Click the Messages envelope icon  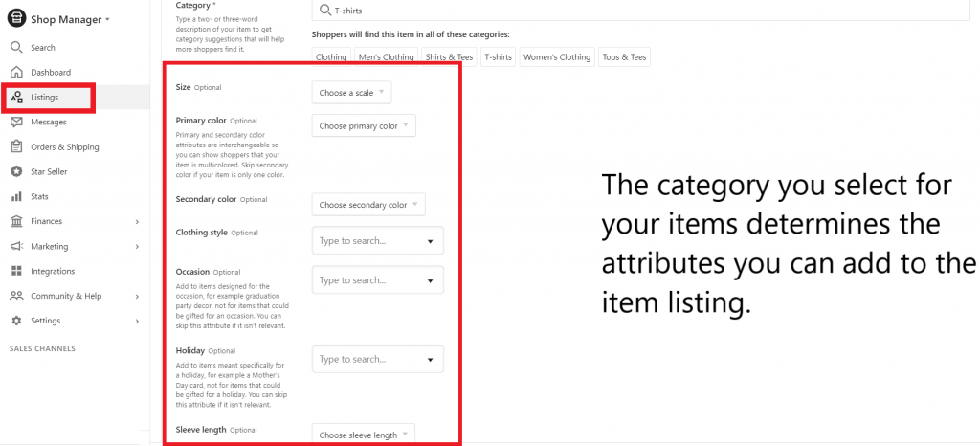(16, 123)
